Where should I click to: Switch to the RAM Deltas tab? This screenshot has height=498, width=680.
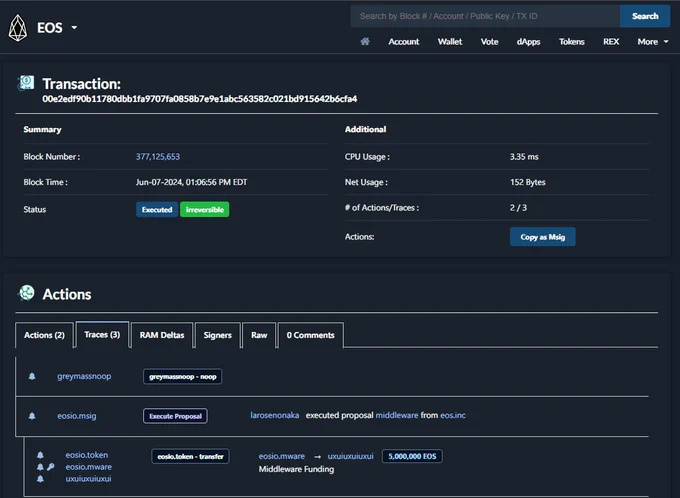[162, 335]
